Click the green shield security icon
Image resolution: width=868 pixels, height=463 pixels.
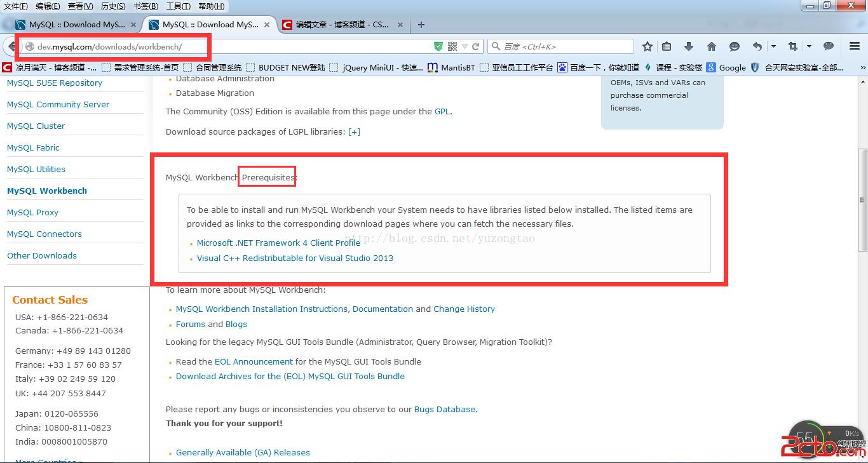[438, 46]
